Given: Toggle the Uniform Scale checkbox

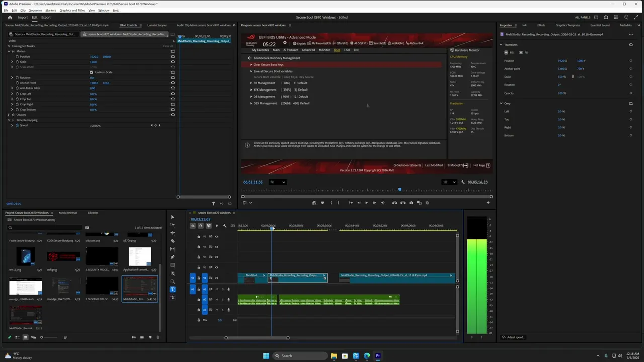Looking at the screenshot, I should coord(92,72).
